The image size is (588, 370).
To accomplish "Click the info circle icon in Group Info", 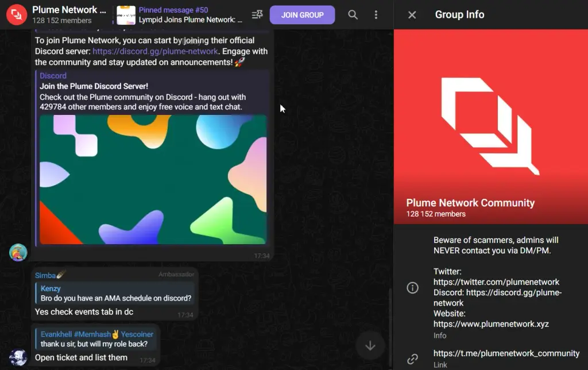I will [412, 288].
